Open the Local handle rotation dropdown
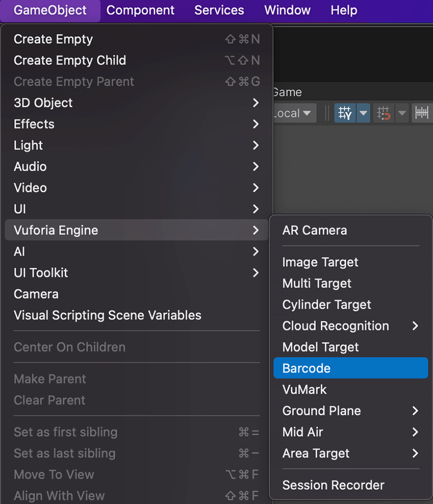This screenshot has height=504, width=433. pyautogui.click(x=294, y=113)
